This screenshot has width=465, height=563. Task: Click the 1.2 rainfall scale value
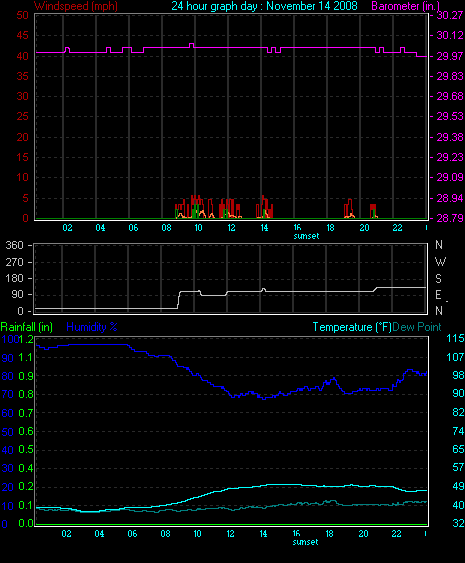coord(26,339)
